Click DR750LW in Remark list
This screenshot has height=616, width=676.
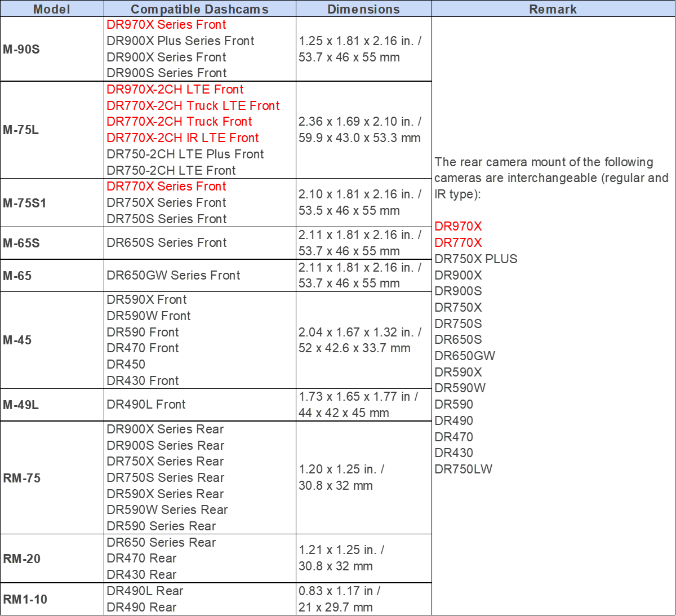tap(463, 469)
